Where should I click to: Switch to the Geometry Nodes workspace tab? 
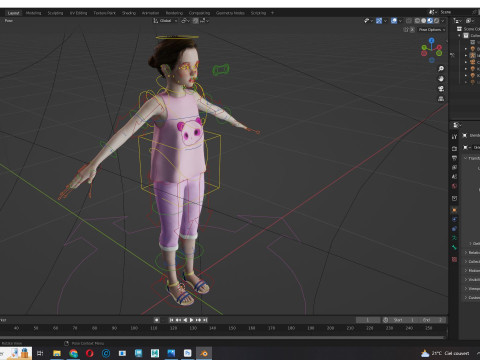(230, 13)
